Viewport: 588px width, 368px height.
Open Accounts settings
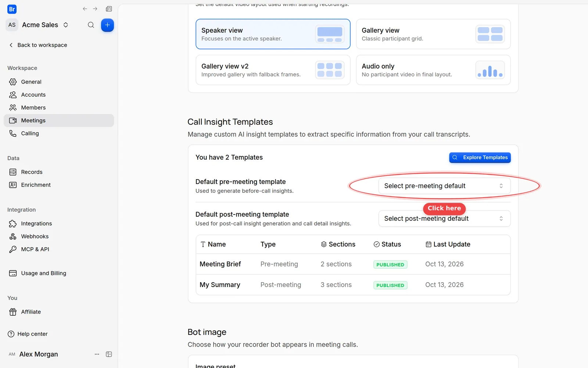point(59,95)
